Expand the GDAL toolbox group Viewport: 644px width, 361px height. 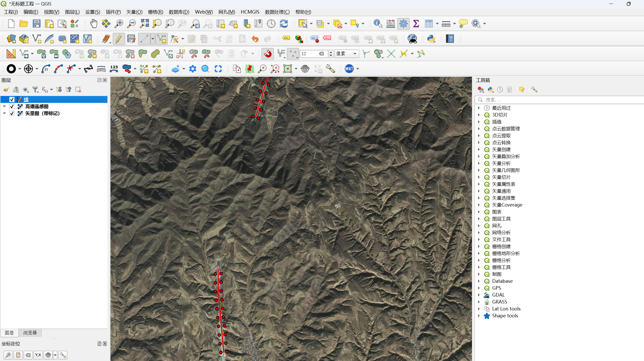pyautogui.click(x=479, y=295)
